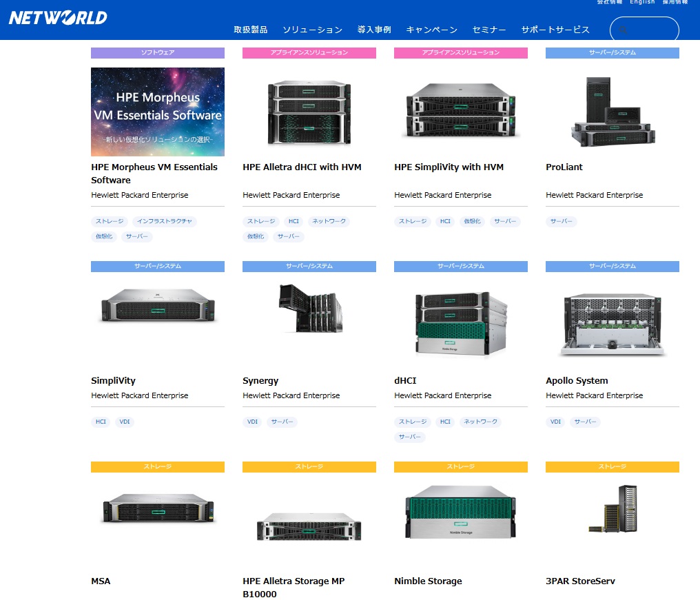This screenshot has height=600, width=700.
Task: Click the インフラストラクチャ tag under Morpheus
Action: coord(165,221)
